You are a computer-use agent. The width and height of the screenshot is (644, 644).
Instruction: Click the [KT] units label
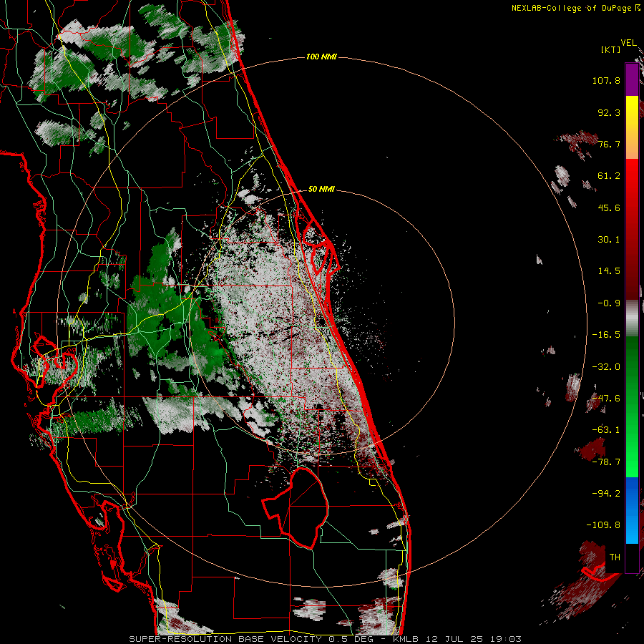[x=611, y=49]
